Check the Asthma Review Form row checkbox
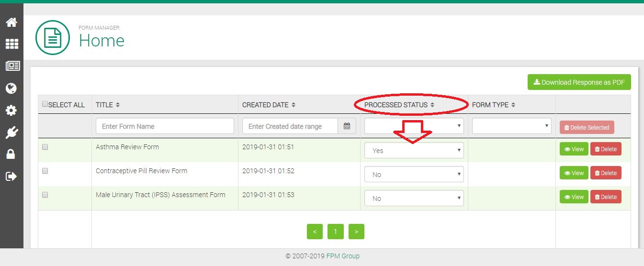The image size is (644, 266). (x=45, y=147)
